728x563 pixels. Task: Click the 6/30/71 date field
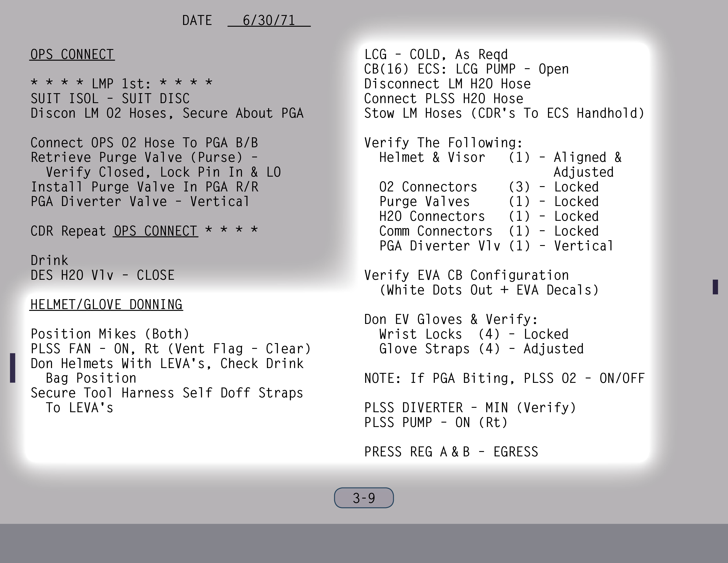click(269, 20)
